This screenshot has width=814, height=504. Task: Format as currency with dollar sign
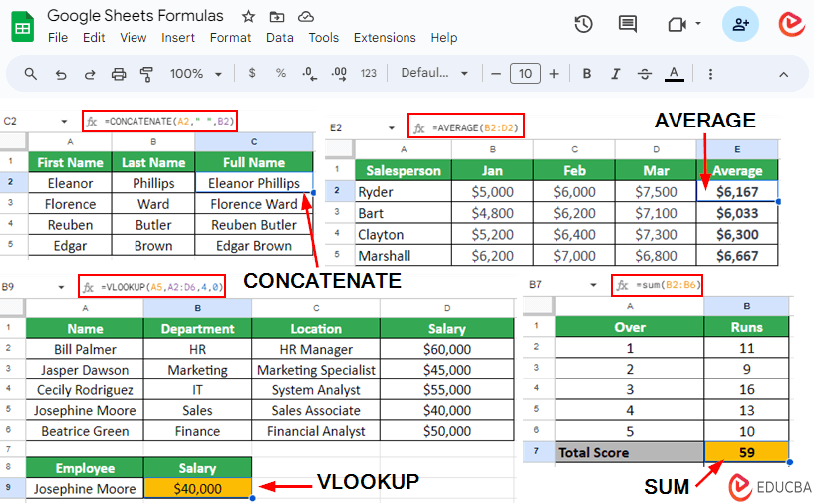(x=252, y=73)
